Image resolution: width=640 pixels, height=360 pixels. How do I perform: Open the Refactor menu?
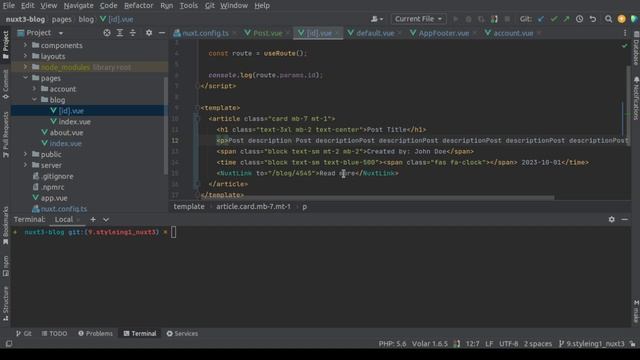click(138, 6)
